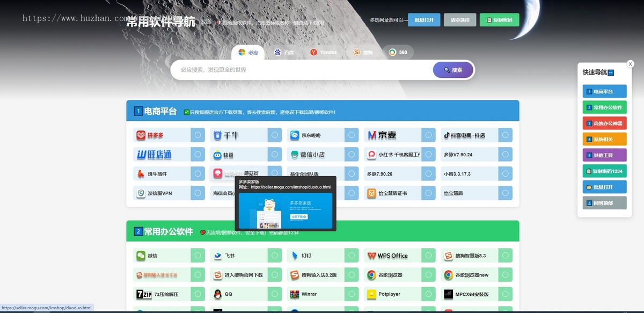Go to 高效办公神器 in quick navigation
The image size is (644, 313).
pos(604,123)
